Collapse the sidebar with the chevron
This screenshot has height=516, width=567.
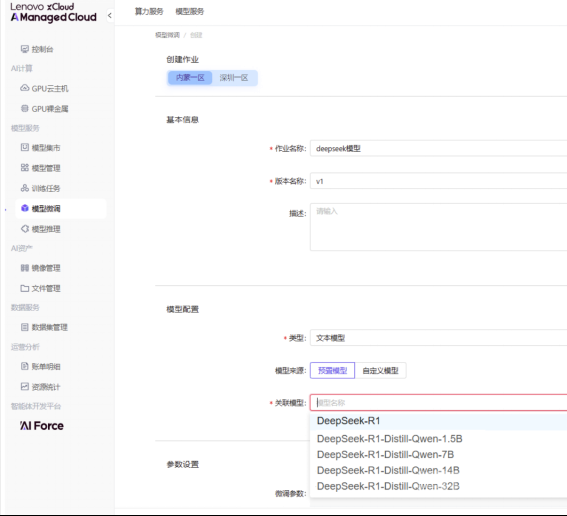[x=110, y=15]
